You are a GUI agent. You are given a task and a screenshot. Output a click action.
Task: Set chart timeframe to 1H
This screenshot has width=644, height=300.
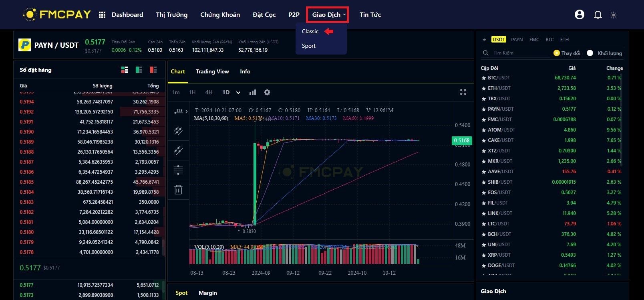(192, 92)
